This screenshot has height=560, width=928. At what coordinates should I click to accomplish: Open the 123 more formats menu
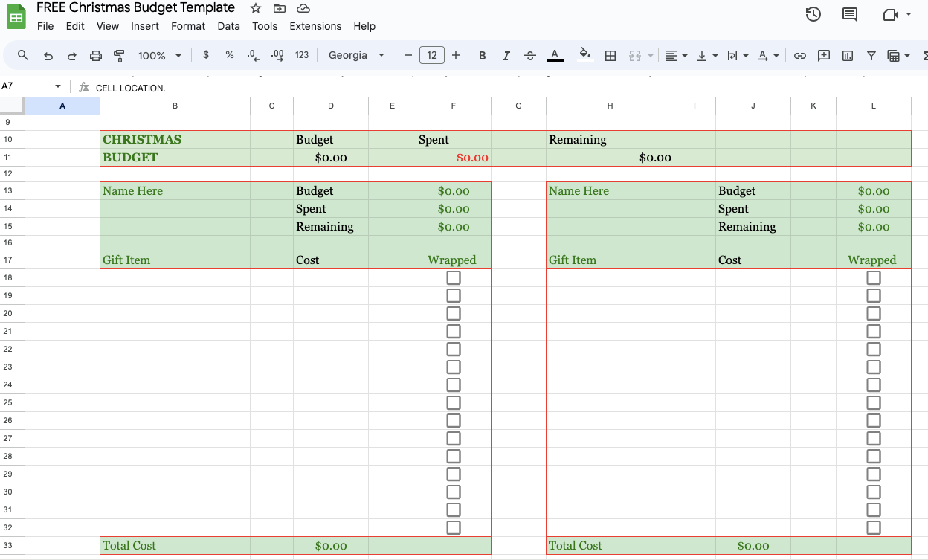[302, 55]
